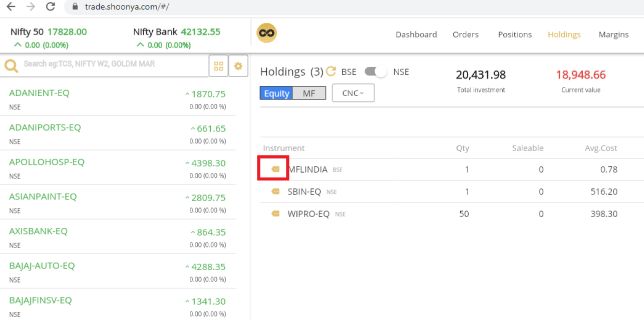The width and height of the screenshot is (644, 320).
Task: Click the Instrument column header
Action: click(283, 148)
